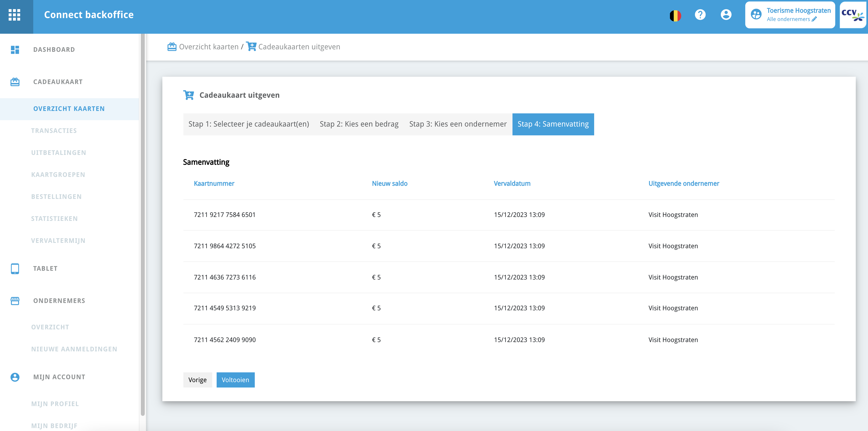The height and width of the screenshot is (431, 868).
Task: Open the help question mark icon
Action: [700, 15]
